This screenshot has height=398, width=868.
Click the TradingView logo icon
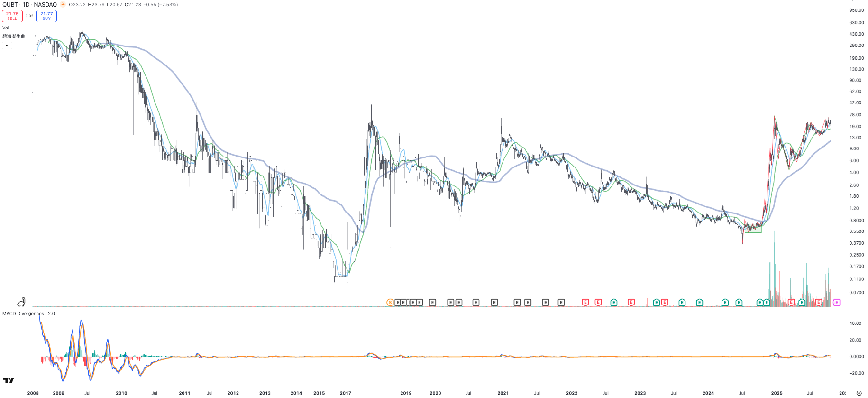[x=9, y=380]
